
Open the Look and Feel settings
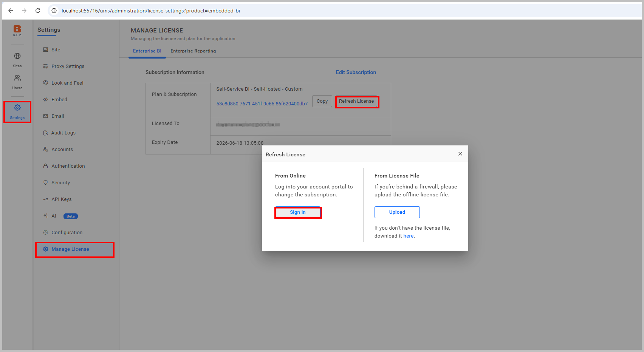[x=67, y=83]
